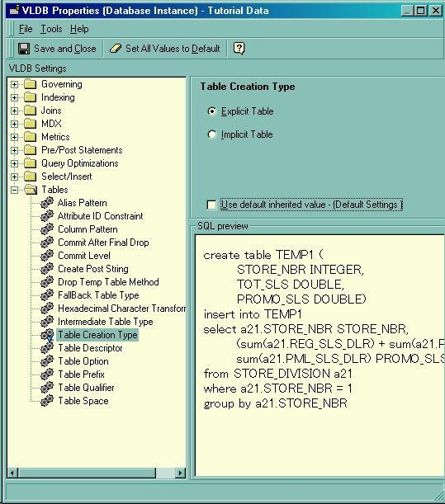Click the gear icon beside Alias Pattern
Screen dimensions: 445x504
pos(47,203)
